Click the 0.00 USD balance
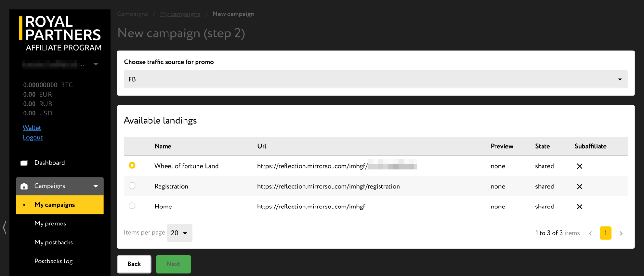Screen dimensions: 644x276 point(37,113)
